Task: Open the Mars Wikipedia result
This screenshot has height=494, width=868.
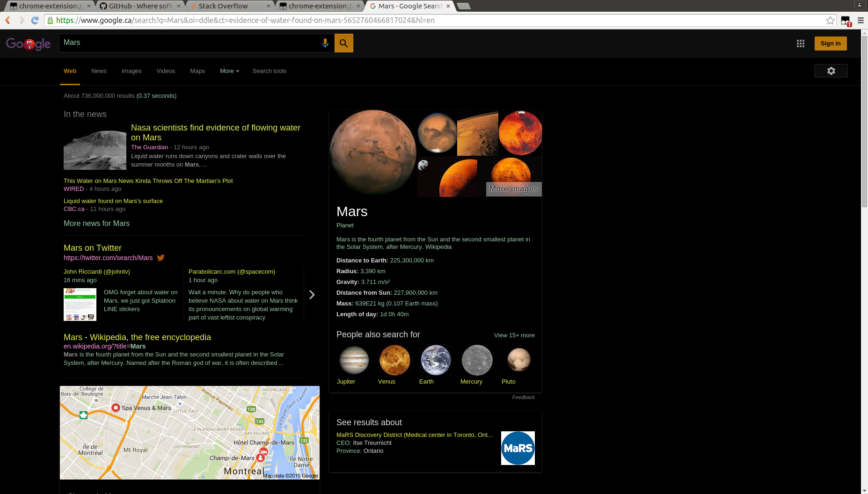Action: pyautogui.click(x=137, y=337)
